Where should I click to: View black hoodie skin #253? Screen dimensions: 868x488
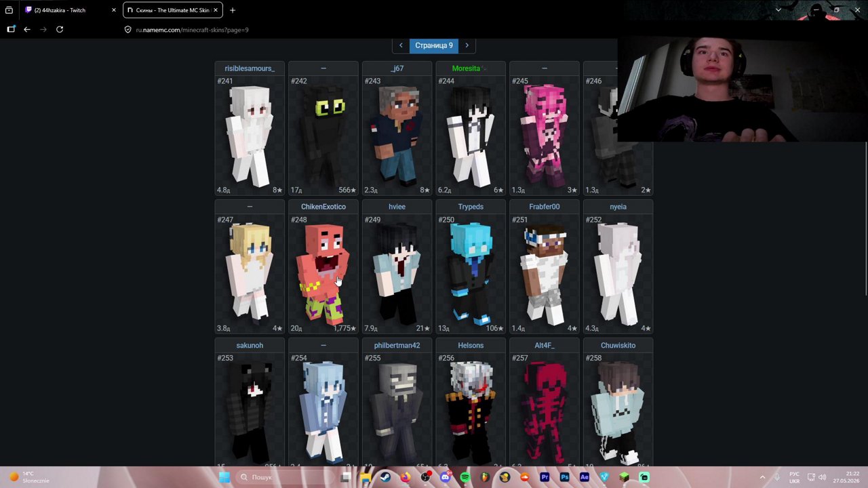click(250, 410)
